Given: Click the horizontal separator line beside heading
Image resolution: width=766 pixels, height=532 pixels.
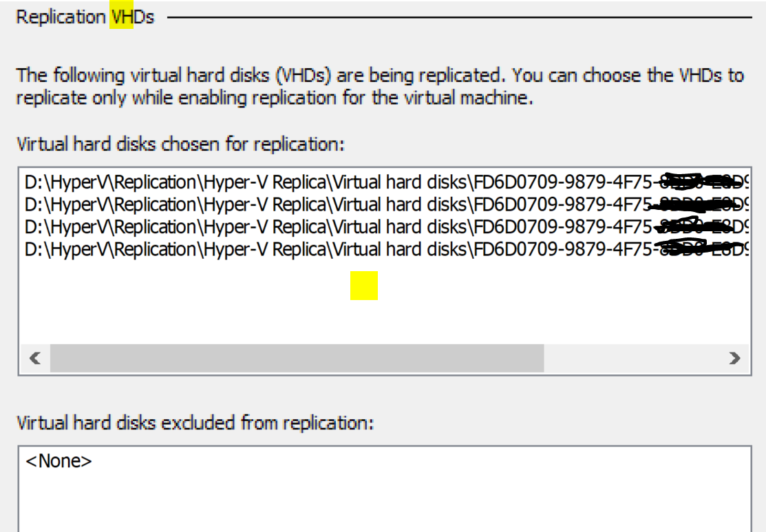Looking at the screenshot, I should [x=459, y=18].
